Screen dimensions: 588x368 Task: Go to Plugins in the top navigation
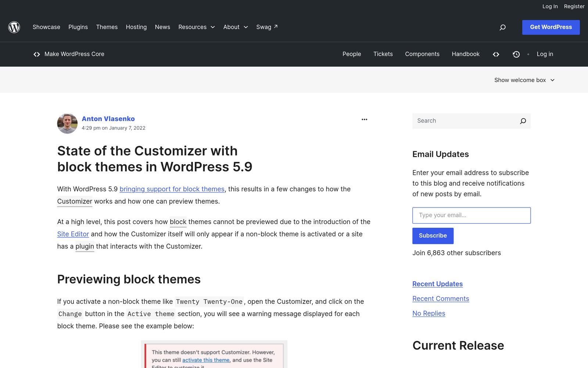pos(78,27)
